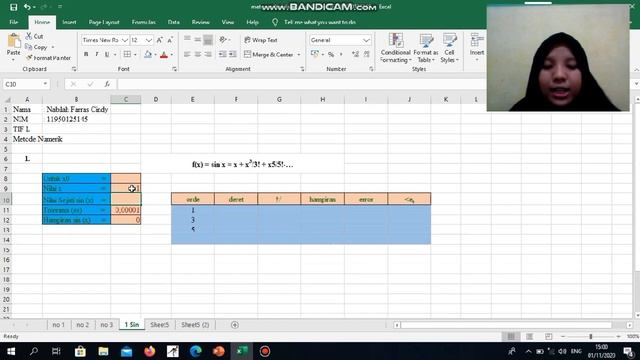Increase font size with larger A
Viewport: 640px width, 360px height.
coord(160,40)
